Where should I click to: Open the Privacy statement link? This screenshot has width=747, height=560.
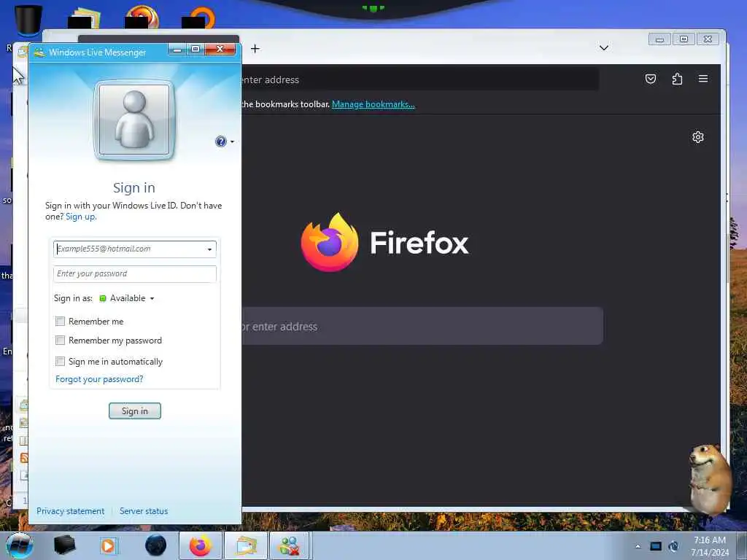click(x=71, y=511)
